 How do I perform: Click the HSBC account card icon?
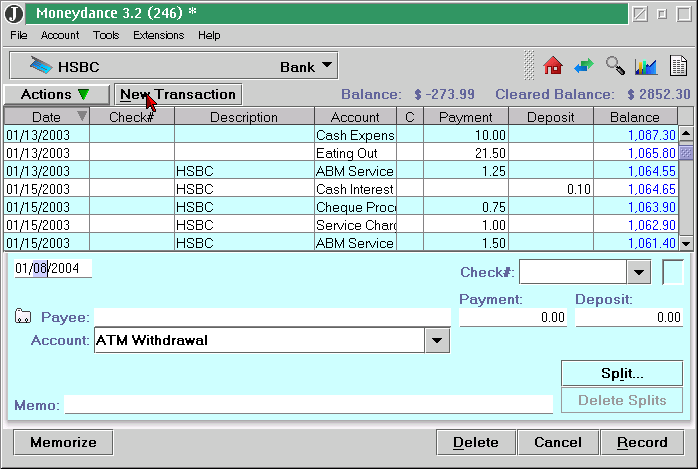[x=41, y=66]
